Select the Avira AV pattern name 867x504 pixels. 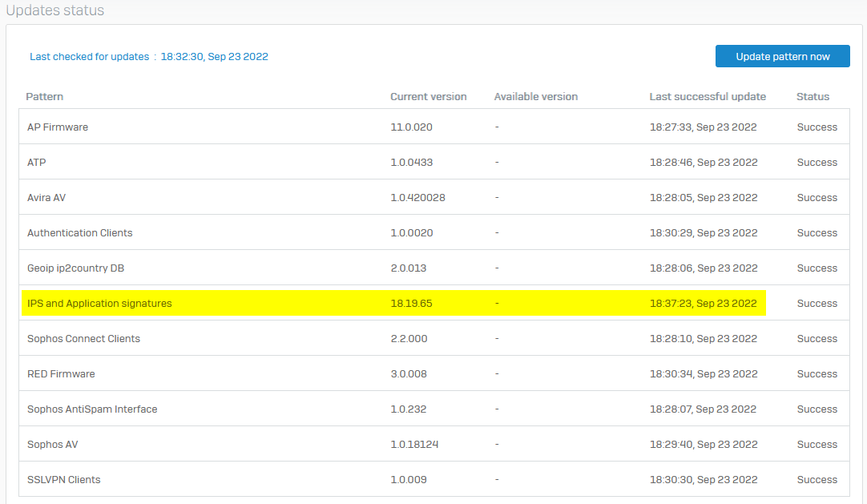click(46, 198)
